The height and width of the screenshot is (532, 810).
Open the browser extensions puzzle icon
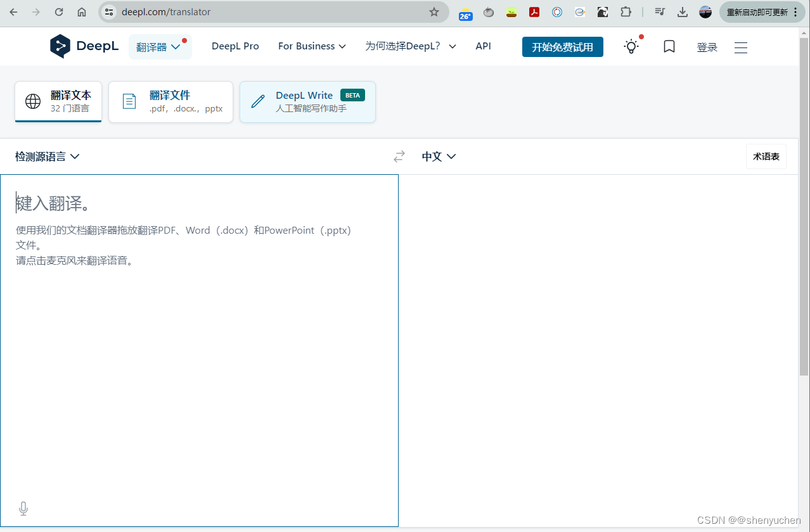(x=626, y=12)
